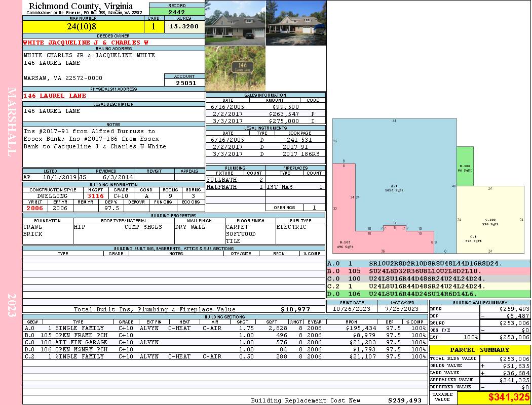The height and width of the screenshot is (405, 532).
Task: Click the yellow Parcel Summary header
Action: tap(480, 350)
